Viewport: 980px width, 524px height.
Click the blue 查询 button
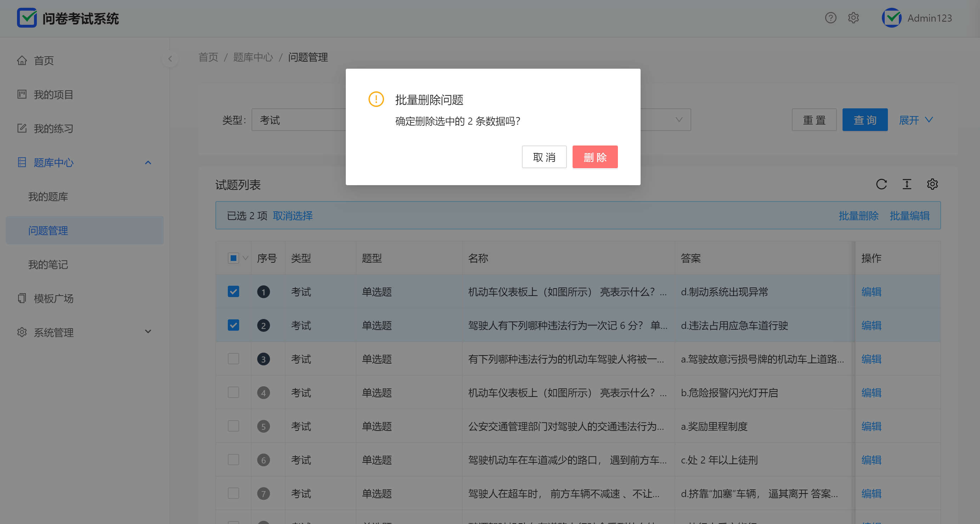865,120
